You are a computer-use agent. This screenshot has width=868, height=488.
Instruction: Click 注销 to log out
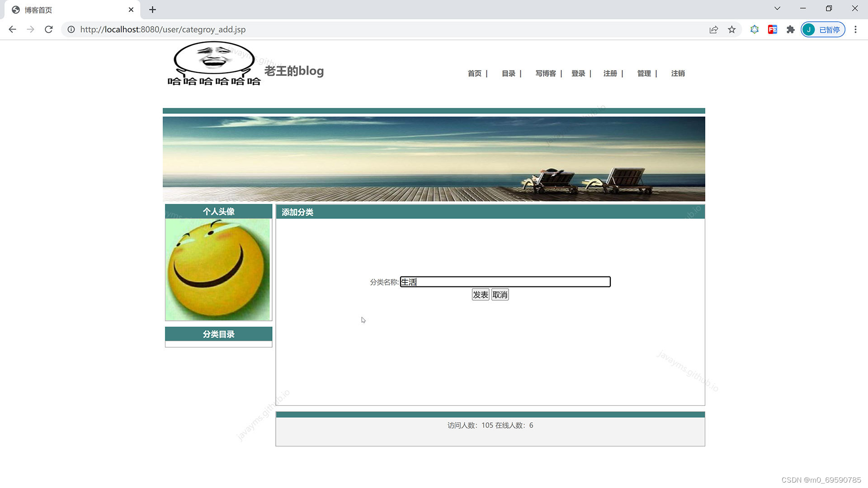pyautogui.click(x=677, y=73)
